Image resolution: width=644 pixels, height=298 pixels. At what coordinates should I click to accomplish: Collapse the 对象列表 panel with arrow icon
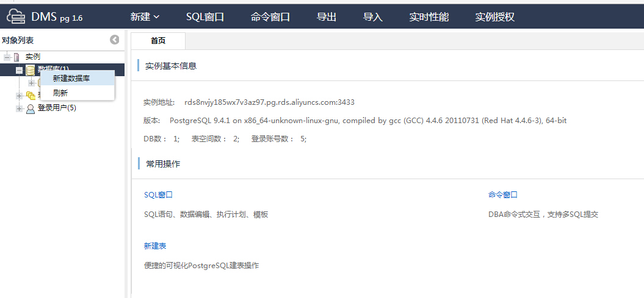(115, 40)
